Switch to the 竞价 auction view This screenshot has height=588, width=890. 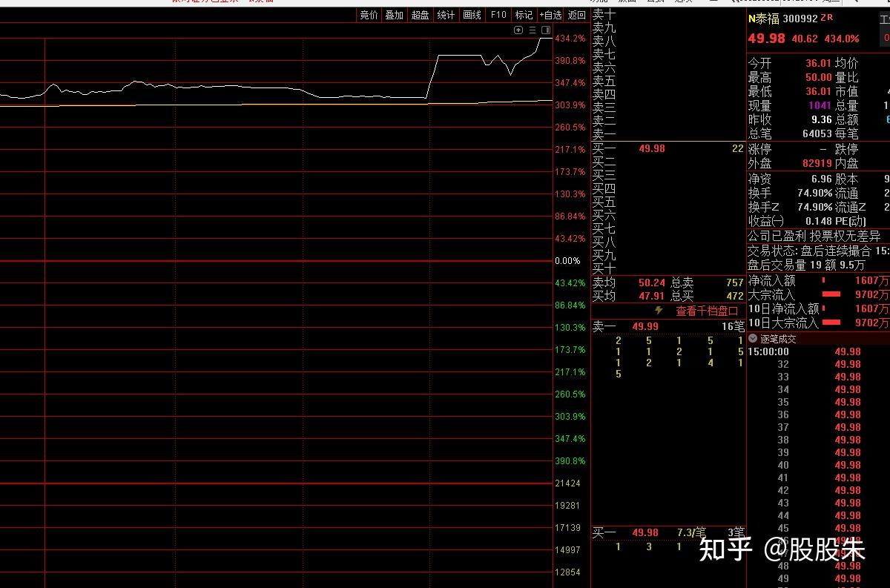click(369, 15)
